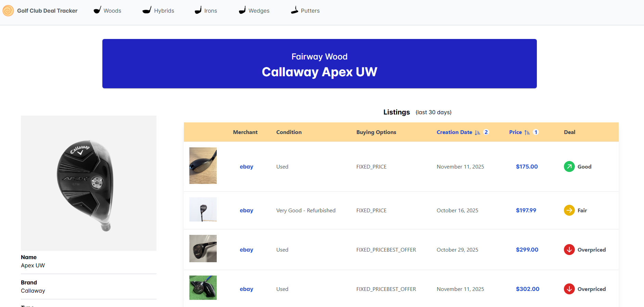
Task: Click the orange spiral site logo
Action: 8,11
